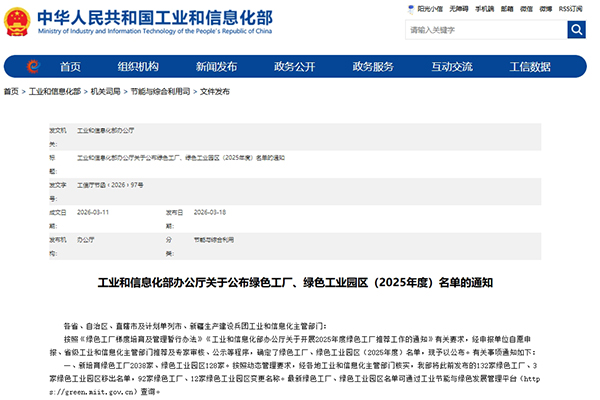Open the 首页 navigation tab
Screen dimensions: 600x400
click(70, 67)
